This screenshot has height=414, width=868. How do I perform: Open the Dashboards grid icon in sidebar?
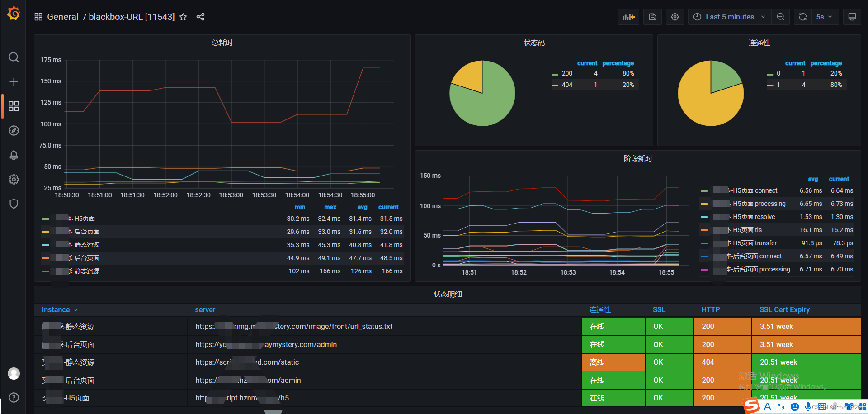(14, 106)
